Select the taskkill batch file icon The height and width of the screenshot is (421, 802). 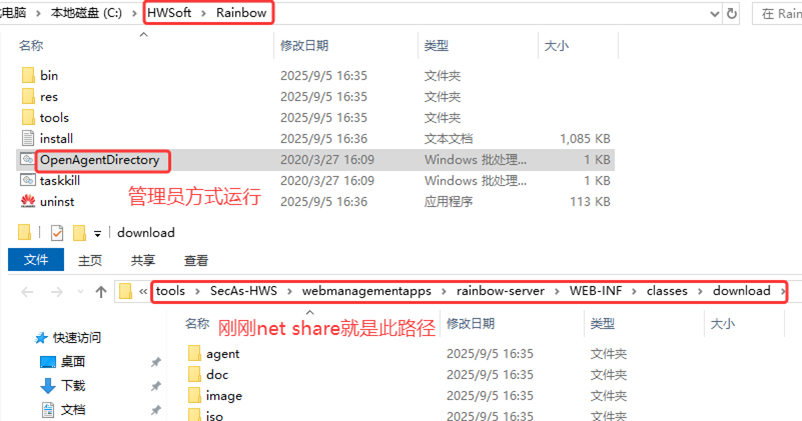(28, 181)
